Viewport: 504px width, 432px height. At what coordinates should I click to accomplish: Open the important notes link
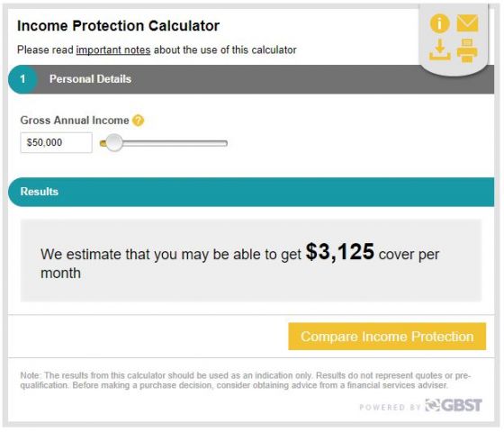(113, 49)
